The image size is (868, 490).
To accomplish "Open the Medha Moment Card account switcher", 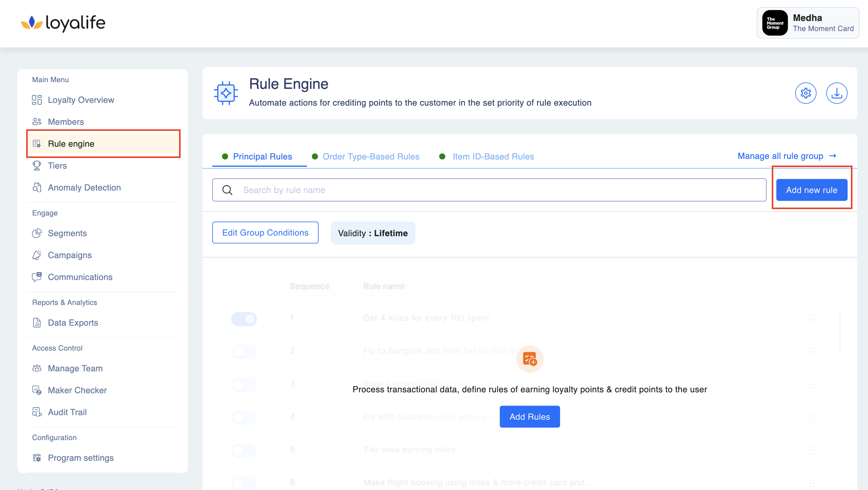I will coord(807,23).
